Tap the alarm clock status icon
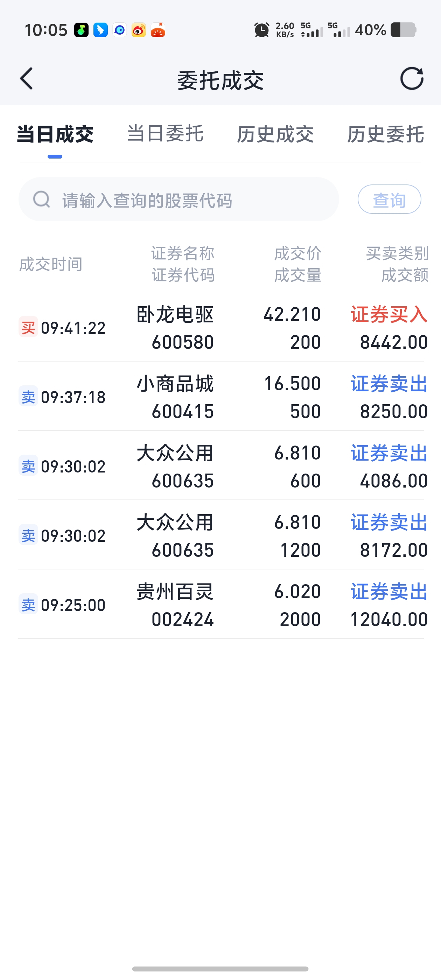 coord(261,30)
